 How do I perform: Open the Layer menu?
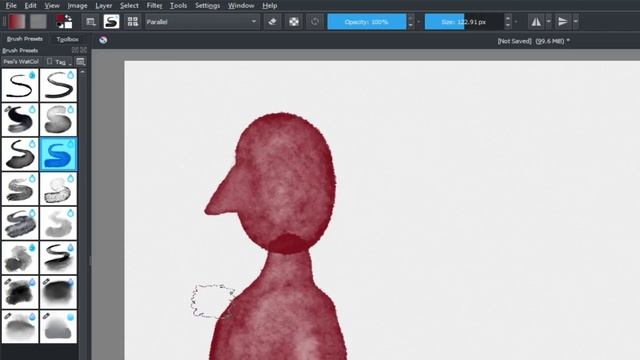[104, 5]
